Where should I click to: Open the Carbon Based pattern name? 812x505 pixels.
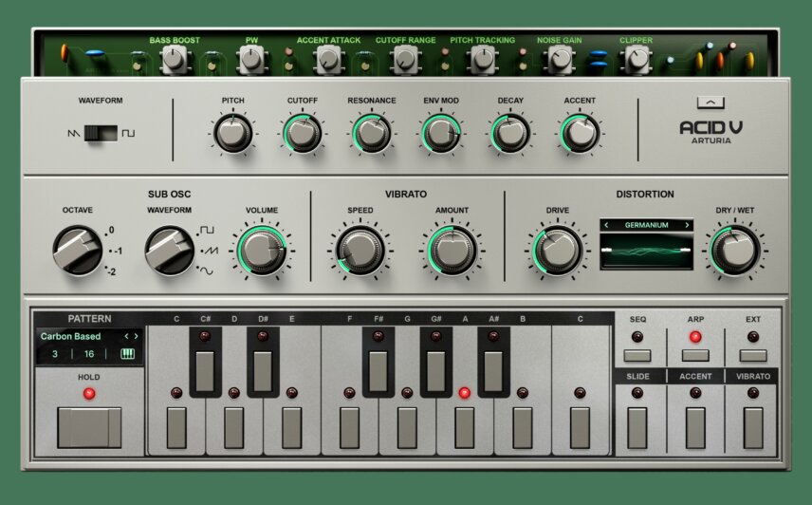[x=70, y=336]
